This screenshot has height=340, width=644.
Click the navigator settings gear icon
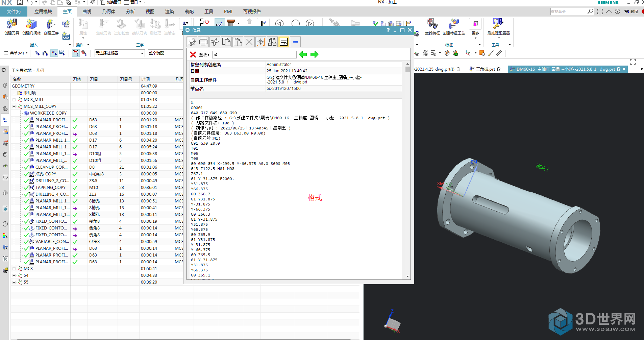point(4,70)
